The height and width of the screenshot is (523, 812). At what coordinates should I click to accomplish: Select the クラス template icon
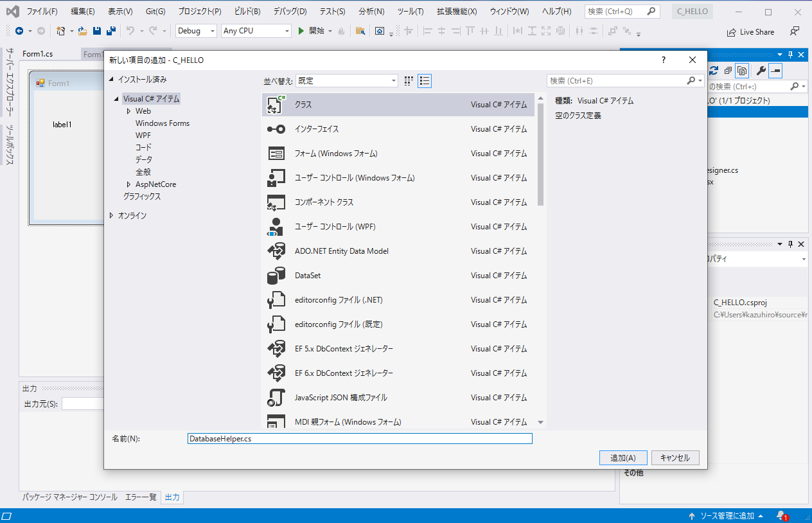pos(276,105)
